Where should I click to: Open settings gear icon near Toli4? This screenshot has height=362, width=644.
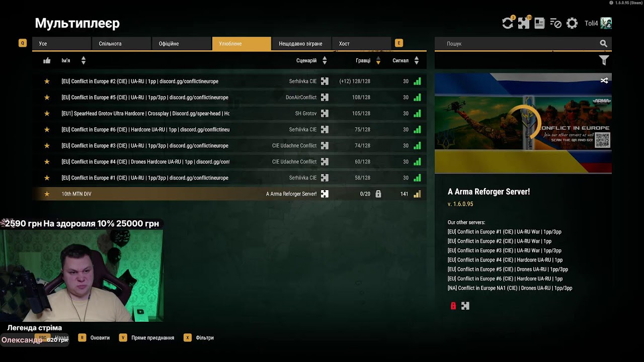point(572,23)
